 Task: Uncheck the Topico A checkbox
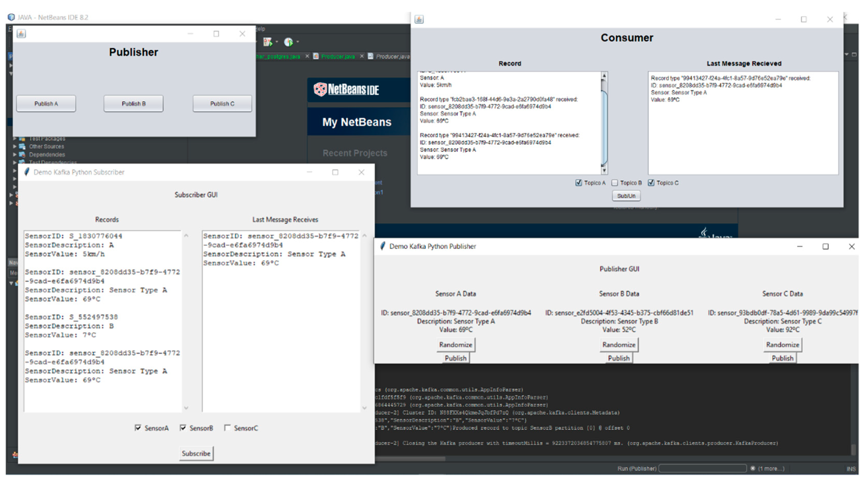click(x=579, y=183)
